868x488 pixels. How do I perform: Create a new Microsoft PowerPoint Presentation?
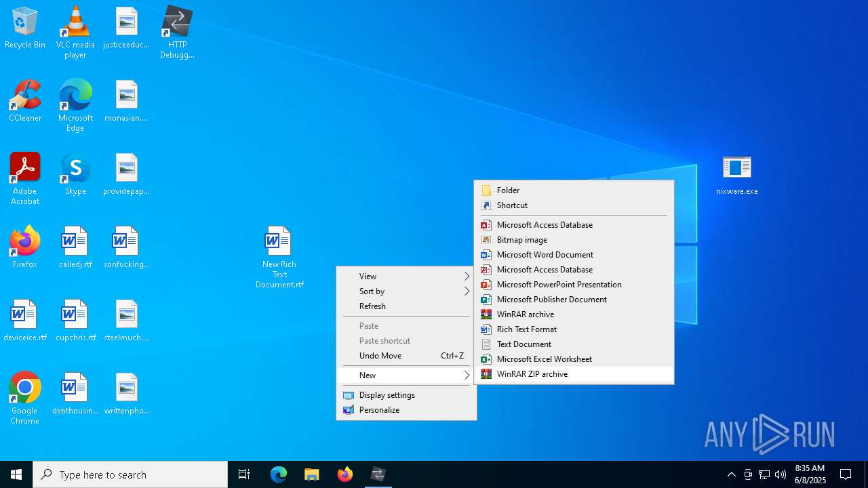coord(574,284)
